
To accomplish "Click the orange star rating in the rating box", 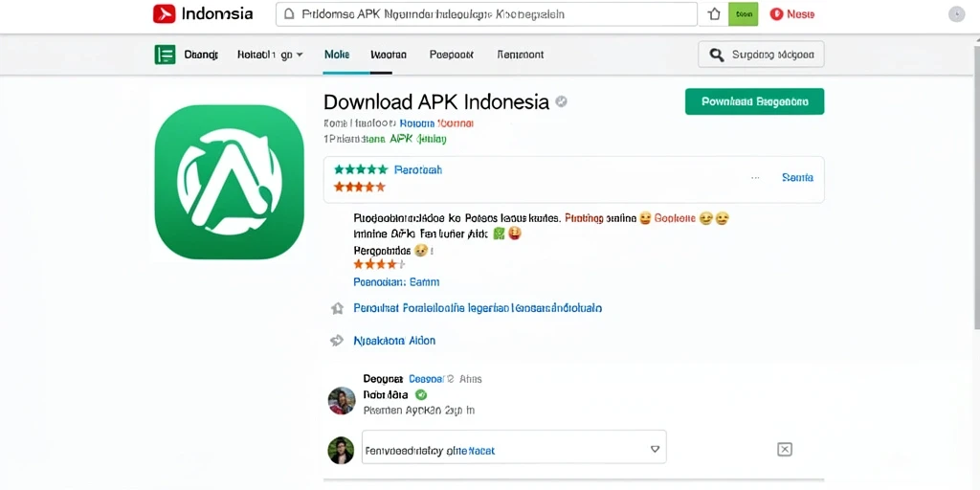I will [x=360, y=187].
